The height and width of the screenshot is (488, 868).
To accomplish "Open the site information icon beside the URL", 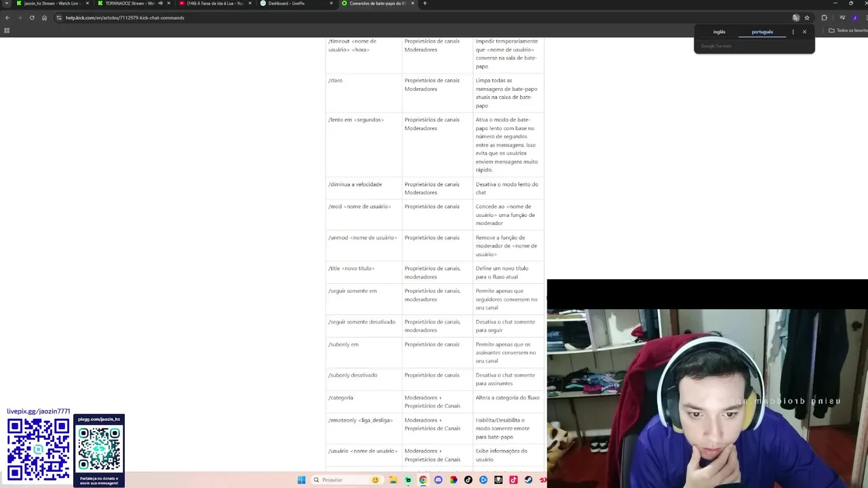I will tap(59, 18).
